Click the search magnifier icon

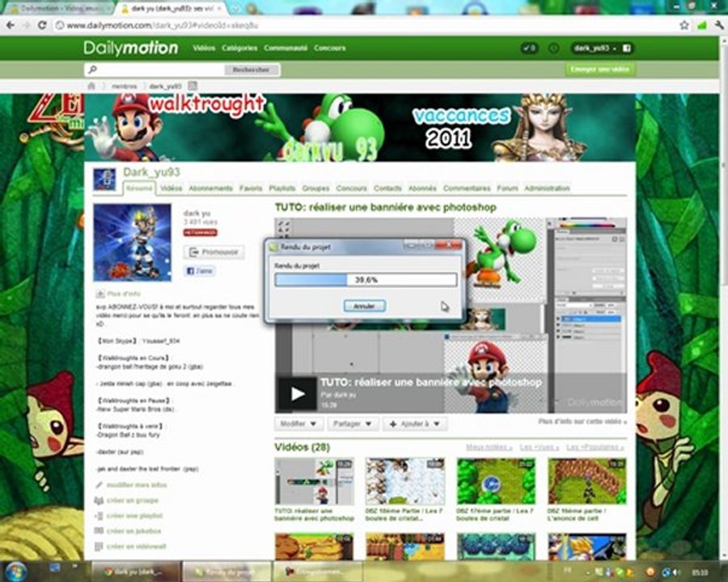click(x=92, y=70)
